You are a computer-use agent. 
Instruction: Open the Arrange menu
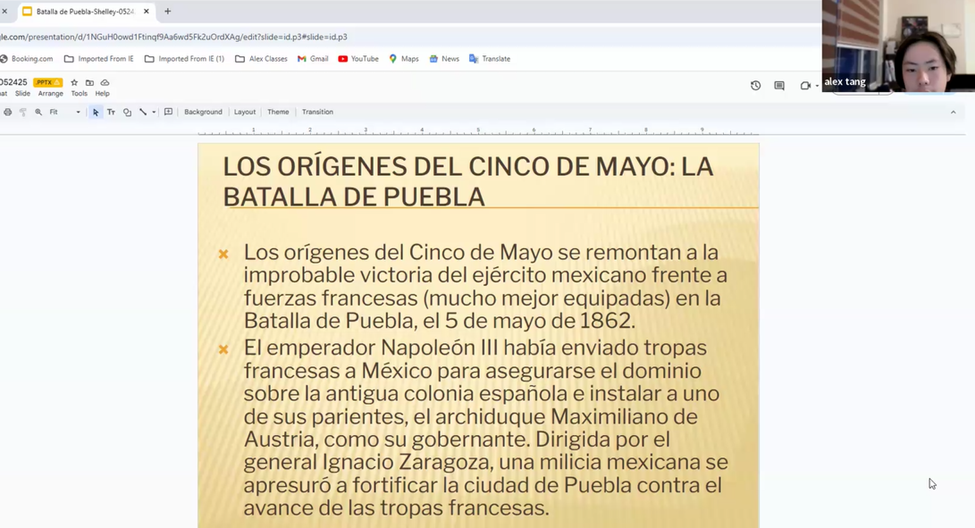click(50, 93)
